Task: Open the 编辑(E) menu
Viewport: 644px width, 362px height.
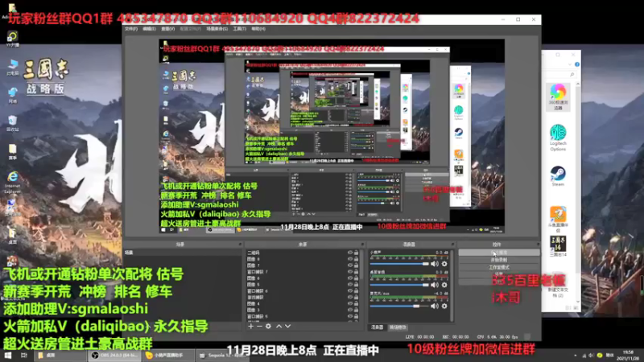Action: click(149, 29)
